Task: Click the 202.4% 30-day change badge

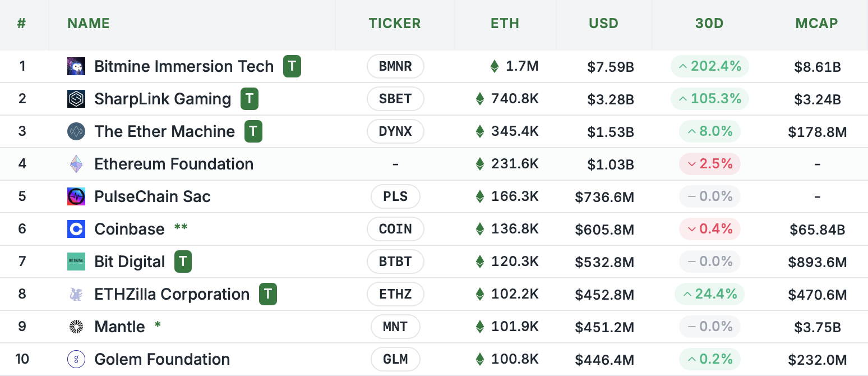Action: pyautogui.click(x=710, y=66)
